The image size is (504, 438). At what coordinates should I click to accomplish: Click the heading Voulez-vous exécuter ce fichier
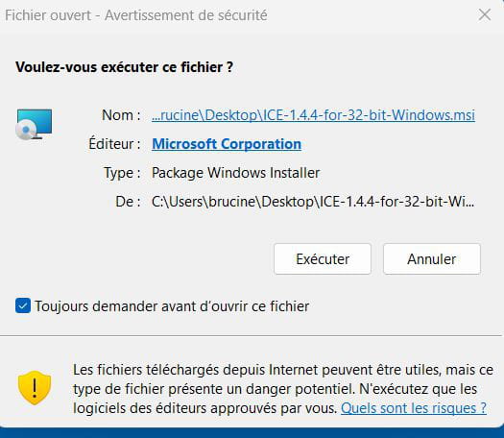[124, 67]
